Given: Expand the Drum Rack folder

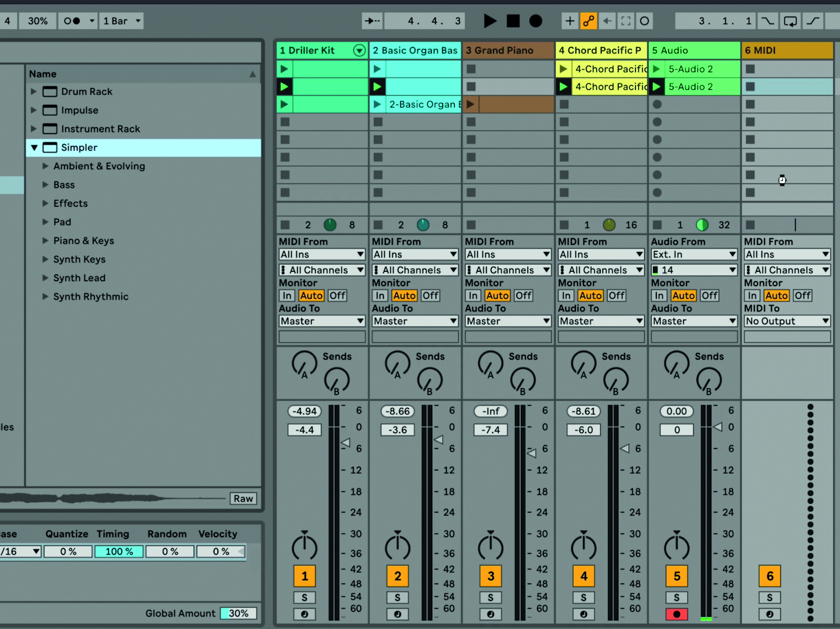Looking at the screenshot, I should (x=34, y=91).
